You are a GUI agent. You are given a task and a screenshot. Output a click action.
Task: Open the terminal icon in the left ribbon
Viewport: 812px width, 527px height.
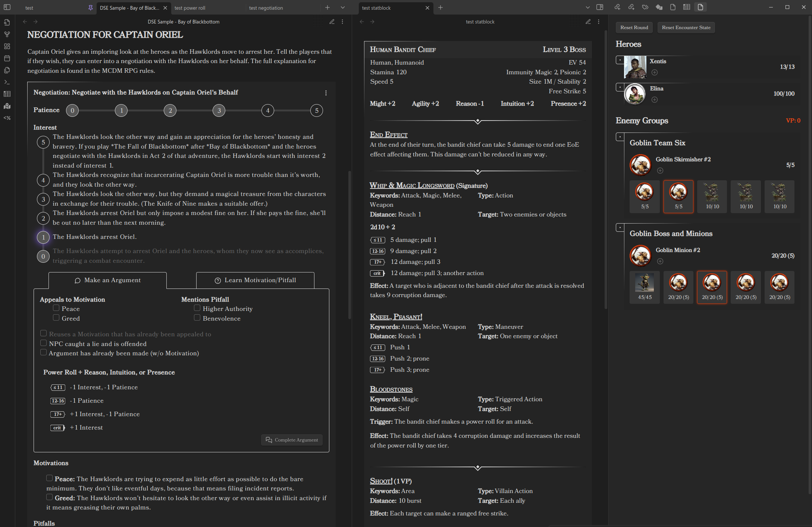point(7,82)
